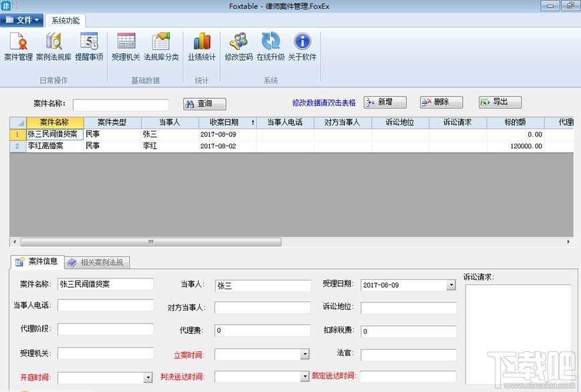Focus the 扣除税费 input field

click(x=409, y=331)
